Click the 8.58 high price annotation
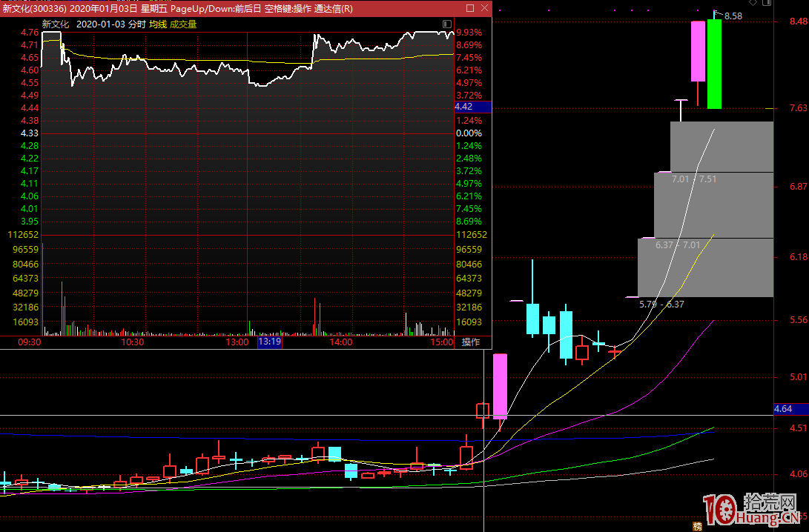 (733, 16)
